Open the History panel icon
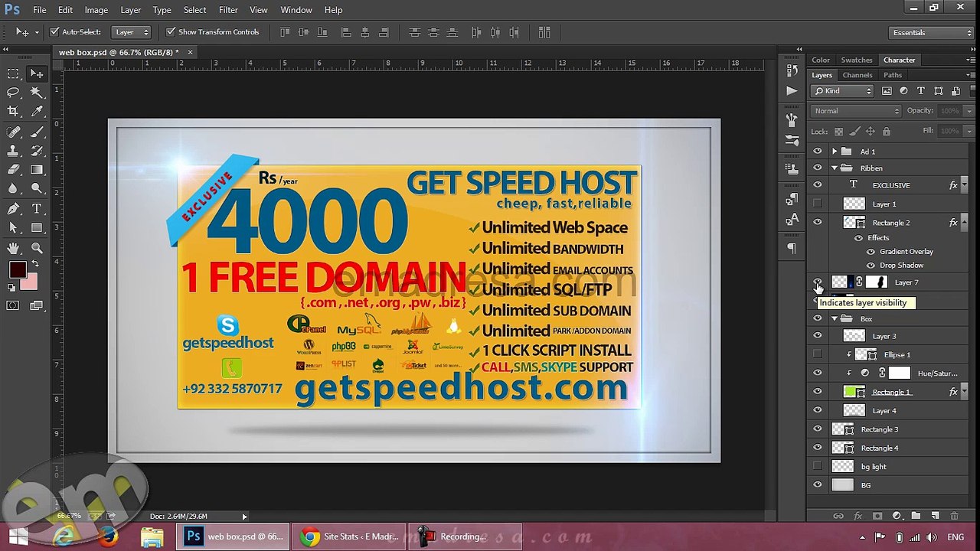980x551 pixels. tap(792, 70)
